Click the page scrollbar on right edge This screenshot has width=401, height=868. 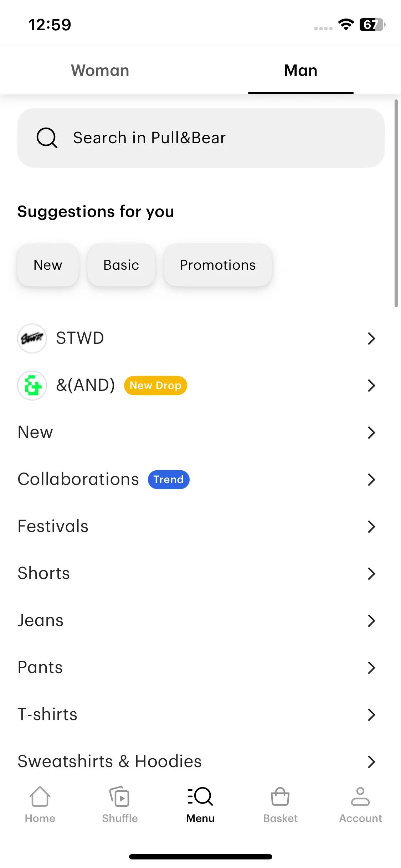coord(396,203)
